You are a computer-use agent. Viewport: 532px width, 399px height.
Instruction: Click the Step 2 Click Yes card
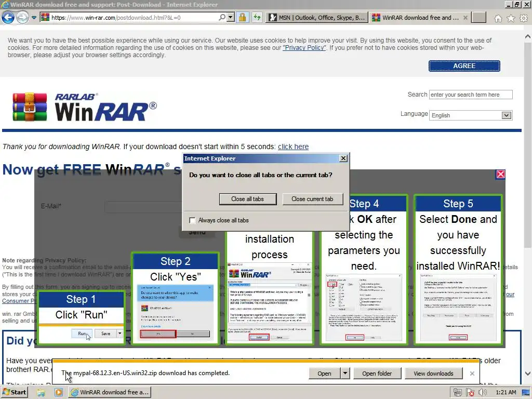click(x=176, y=298)
